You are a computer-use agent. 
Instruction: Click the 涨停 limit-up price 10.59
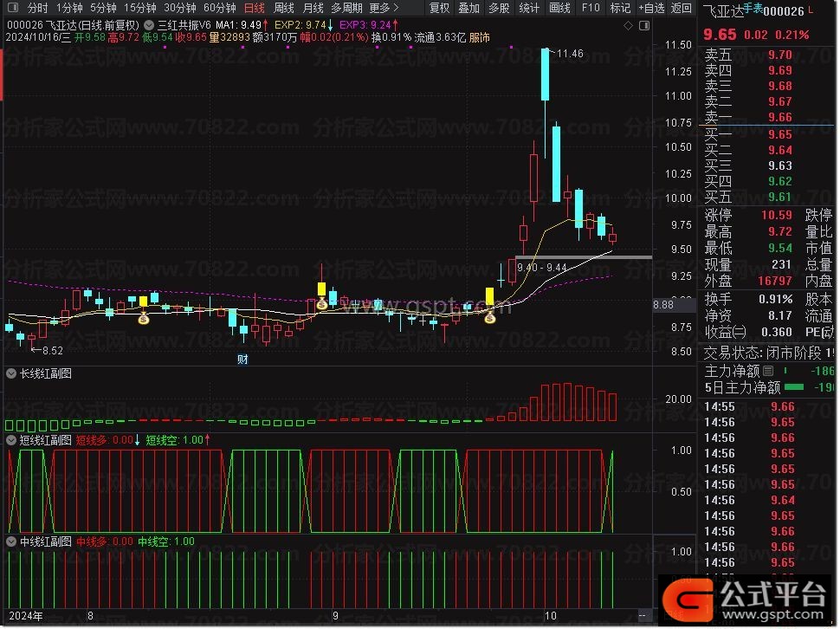[777, 215]
